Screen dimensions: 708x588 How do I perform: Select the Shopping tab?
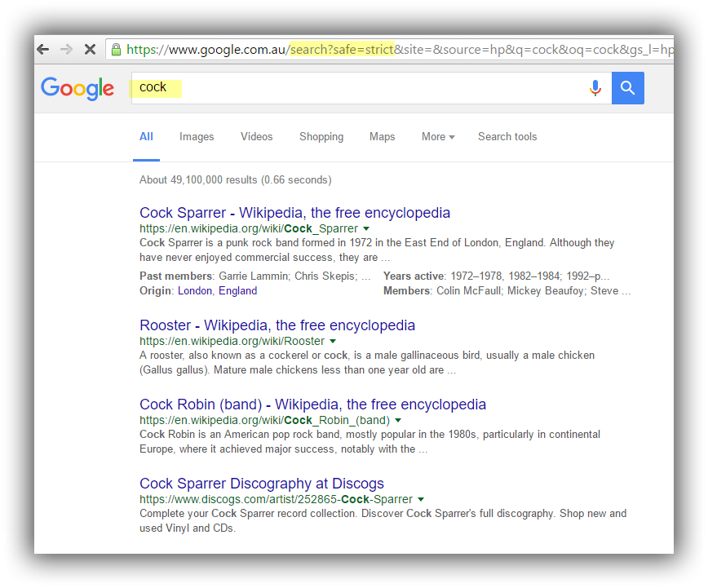pyautogui.click(x=321, y=136)
